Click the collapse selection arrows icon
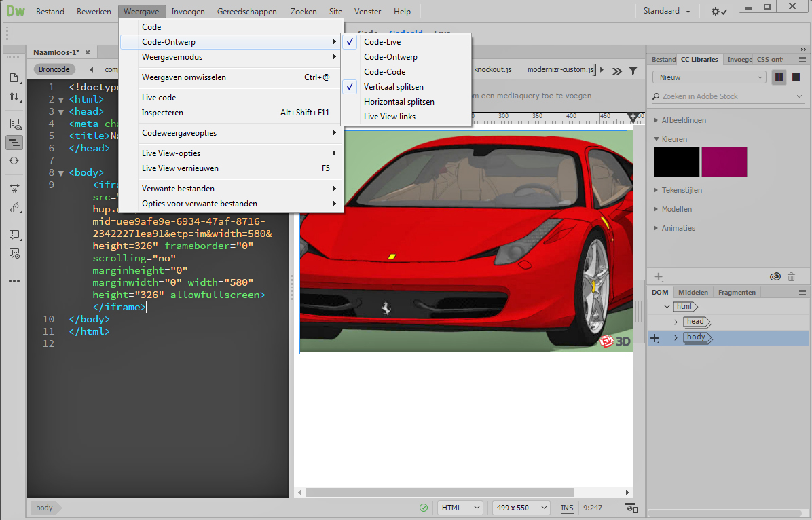Image resolution: width=812 pixels, height=520 pixels. point(14,189)
